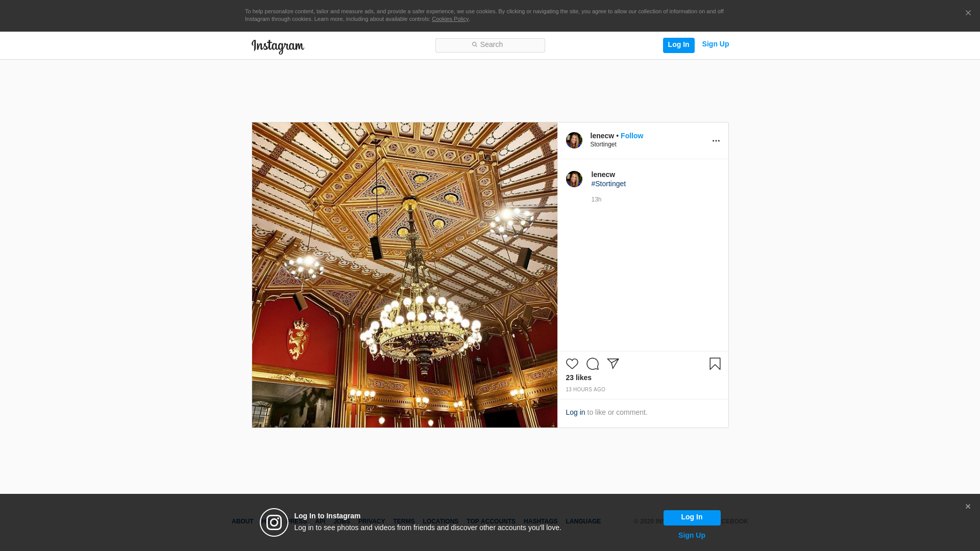The height and width of the screenshot is (551, 980).
Task: Save the post with bookmark icon
Action: pyautogui.click(x=715, y=364)
